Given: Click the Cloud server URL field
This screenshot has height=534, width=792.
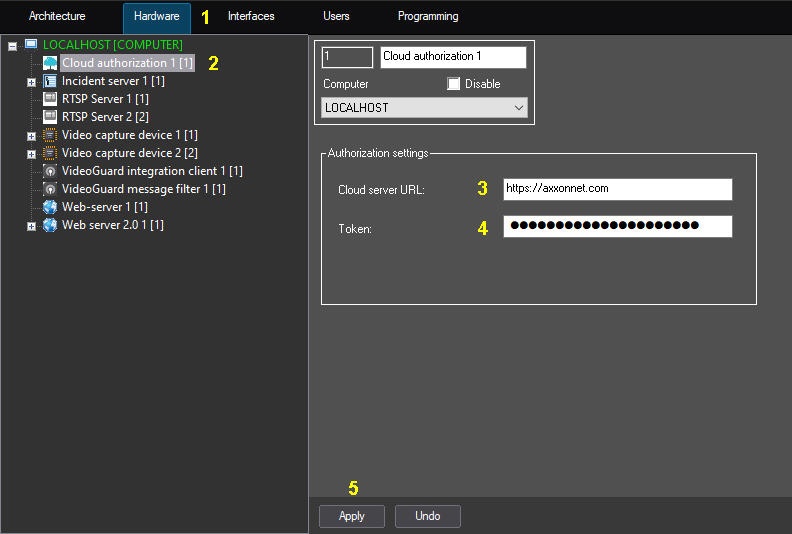Looking at the screenshot, I should 617,189.
